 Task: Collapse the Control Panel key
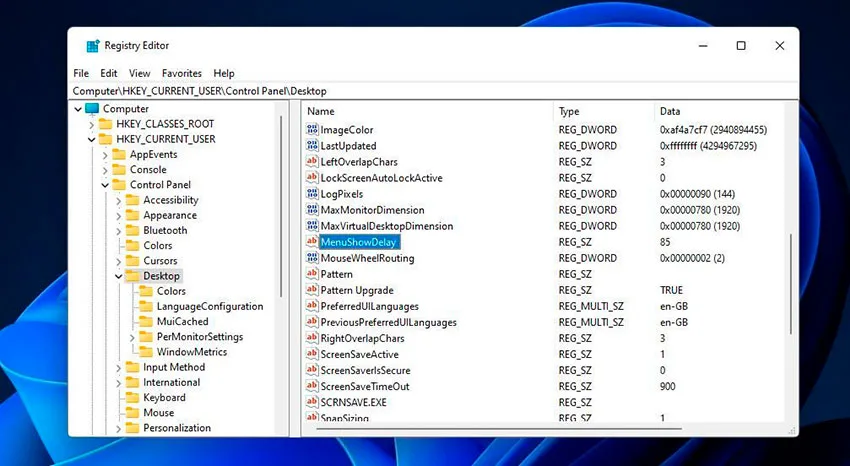click(x=105, y=185)
